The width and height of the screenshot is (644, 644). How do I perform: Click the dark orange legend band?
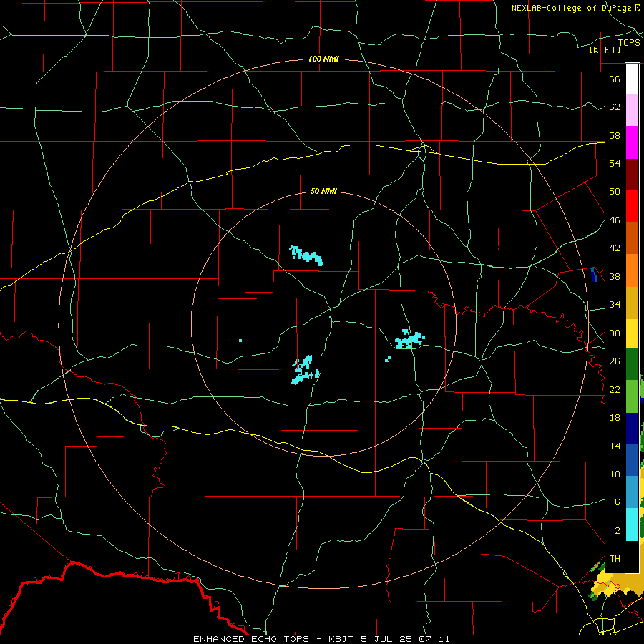[x=632, y=238]
